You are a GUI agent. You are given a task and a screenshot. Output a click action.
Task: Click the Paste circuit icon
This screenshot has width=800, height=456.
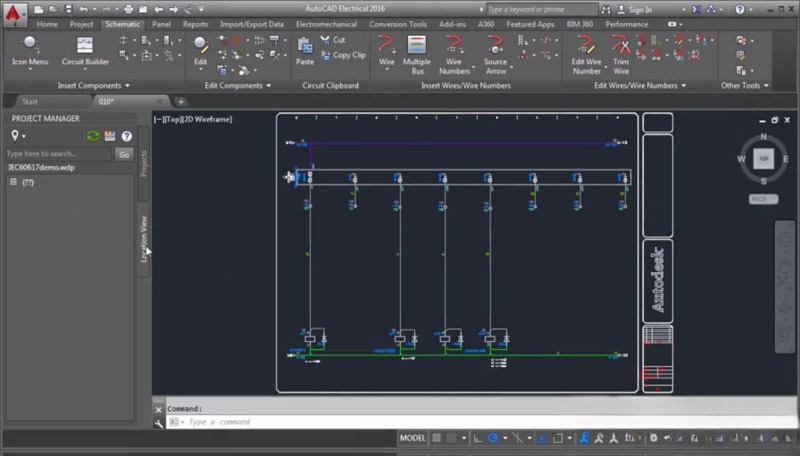point(305,51)
